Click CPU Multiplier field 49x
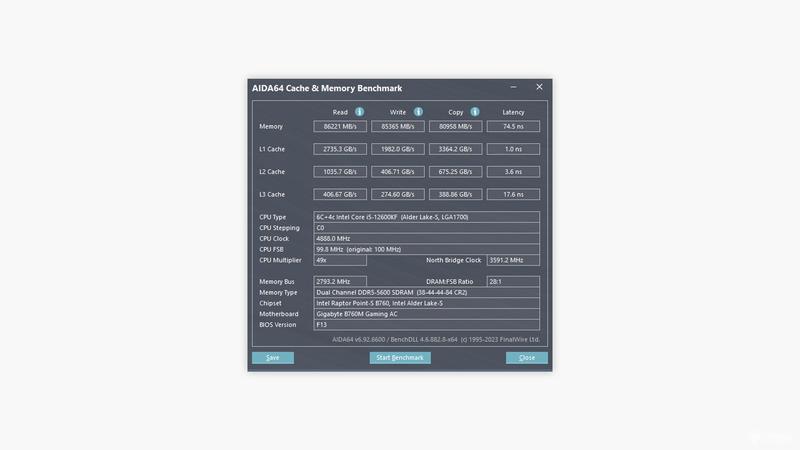800x450 pixels. pyautogui.click(x=340, y=260)
